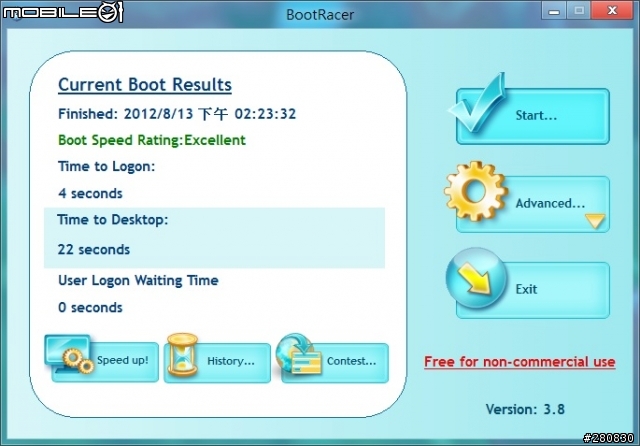The height and width of the screenshot is (446, 640).
Task: Click the hourglass History icon
Action: coord(182,354)
